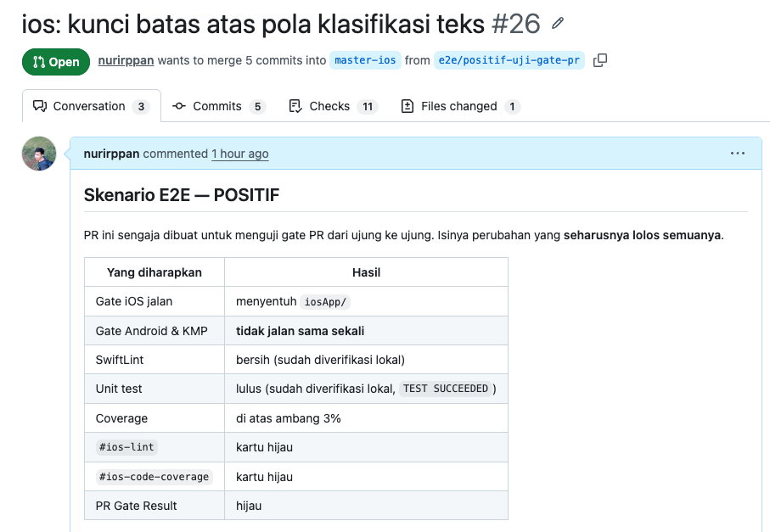
Task: Click the 'TEST SUCCEEDED' code snippet
Action: coord(446,389)
